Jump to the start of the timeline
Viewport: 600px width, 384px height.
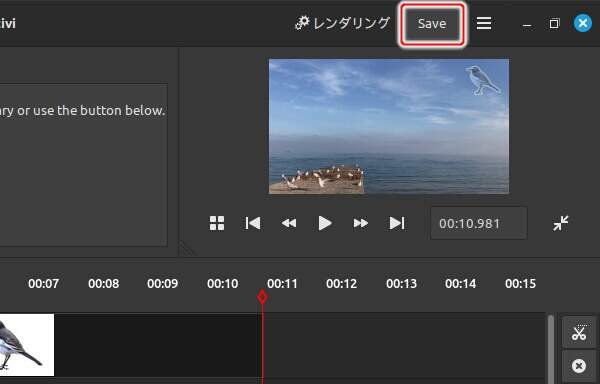[x=253, y=223]
